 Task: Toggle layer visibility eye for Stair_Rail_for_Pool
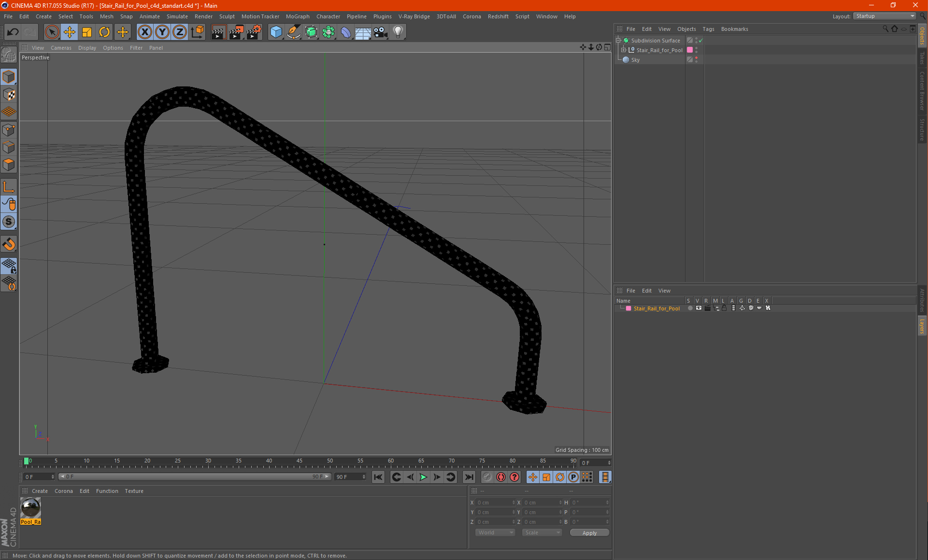click(x=699, y=308)
